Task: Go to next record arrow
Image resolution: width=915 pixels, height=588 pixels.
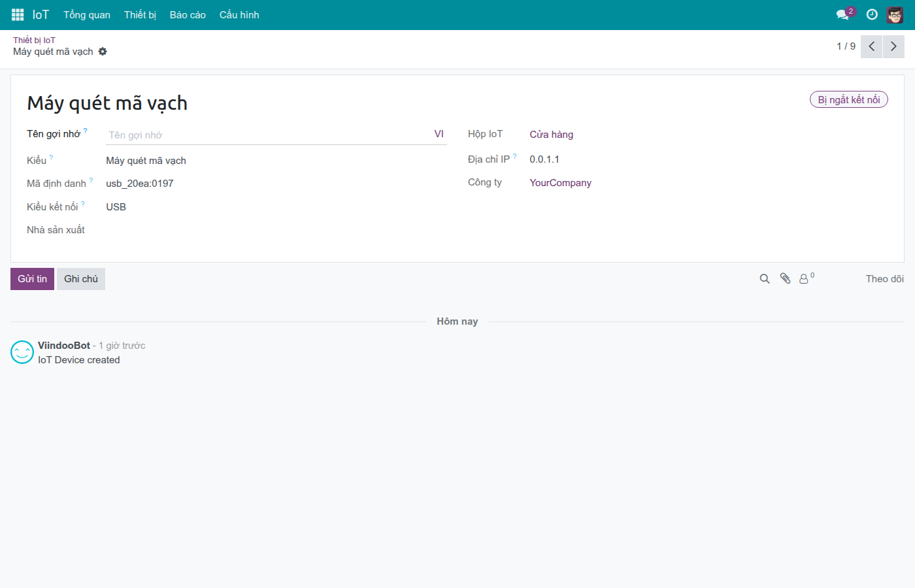Action: click(893, 46)
